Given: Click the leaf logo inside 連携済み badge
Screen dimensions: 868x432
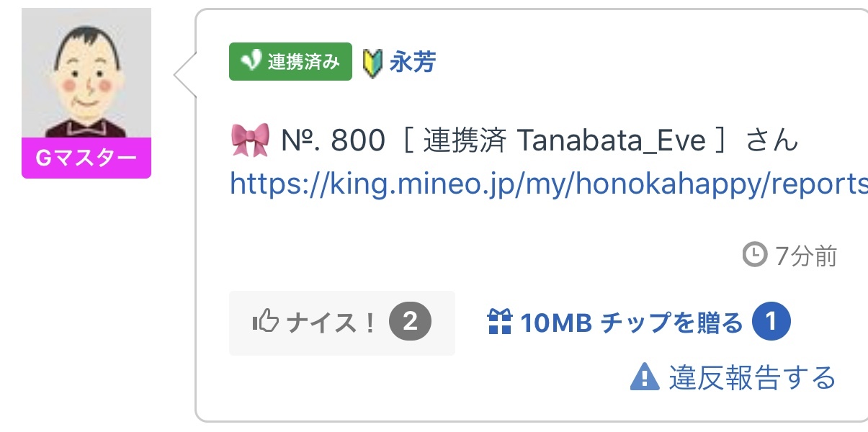Looking at the screenshot, I should 250,62.
